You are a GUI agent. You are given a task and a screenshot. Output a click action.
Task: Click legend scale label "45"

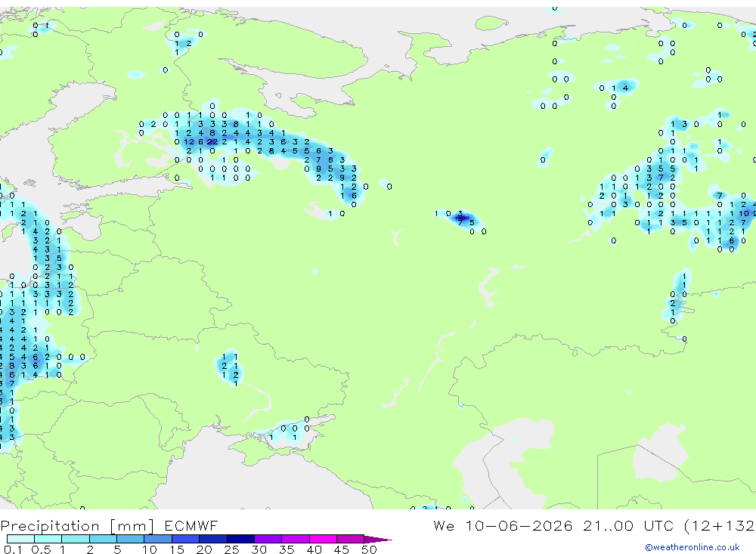342,549
